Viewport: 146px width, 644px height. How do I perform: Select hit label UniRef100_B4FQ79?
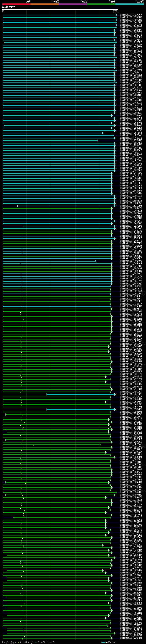tap(131, 276)
